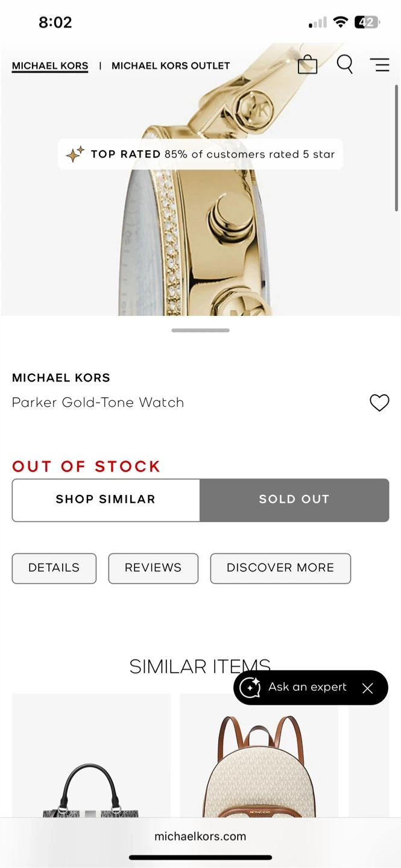Tap the Sold Out button
401x868 pixels.
coord(294,500)
